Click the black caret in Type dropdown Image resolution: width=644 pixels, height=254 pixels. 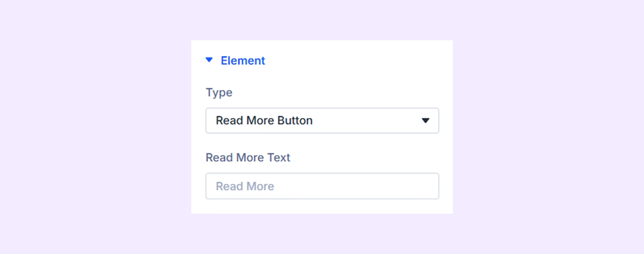pyautogui.click(x=425, y=121)
